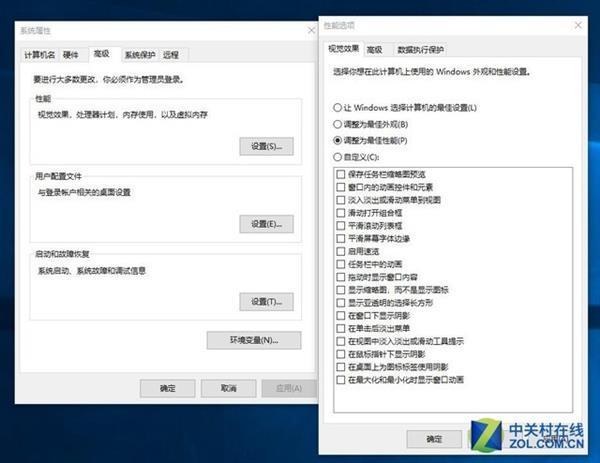Enable 保存任务栏缩略图预览 checkbox
600x463 pixels.
point(341,175)
